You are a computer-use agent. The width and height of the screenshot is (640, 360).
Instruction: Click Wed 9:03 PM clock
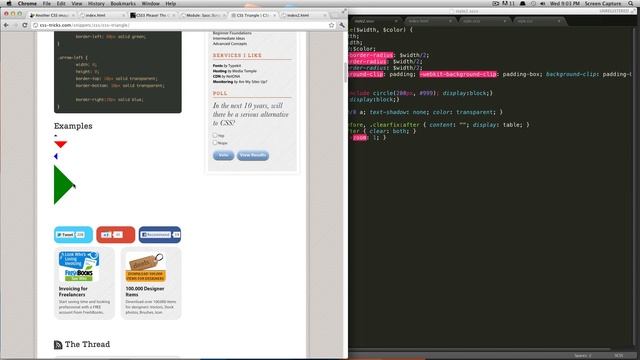coord(564,3)
